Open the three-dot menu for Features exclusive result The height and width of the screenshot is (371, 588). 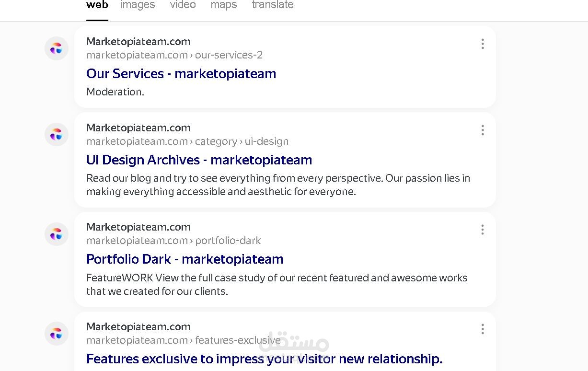[483, 329]
